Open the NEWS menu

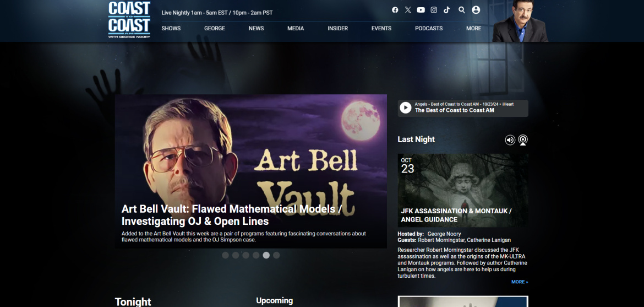[256, 29]
